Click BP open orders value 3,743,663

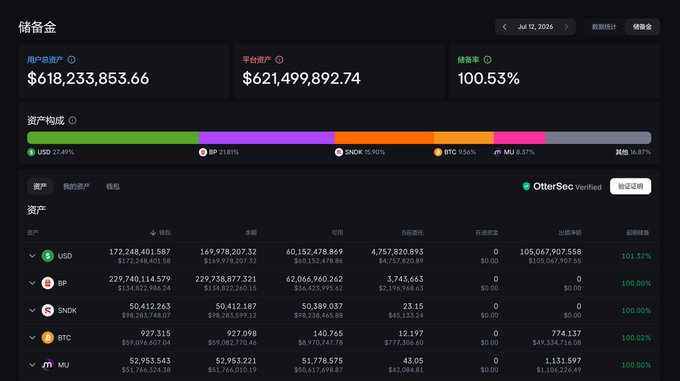pos(405,279)
